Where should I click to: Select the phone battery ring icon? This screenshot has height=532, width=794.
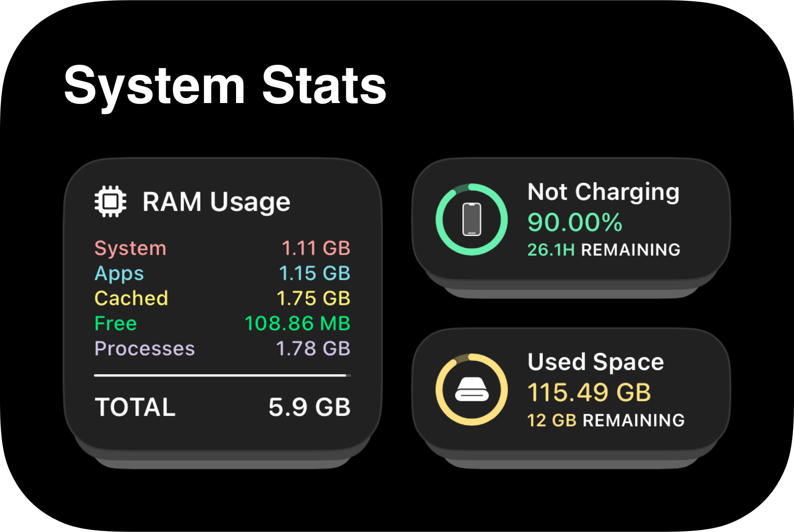(x=472, y=220)
